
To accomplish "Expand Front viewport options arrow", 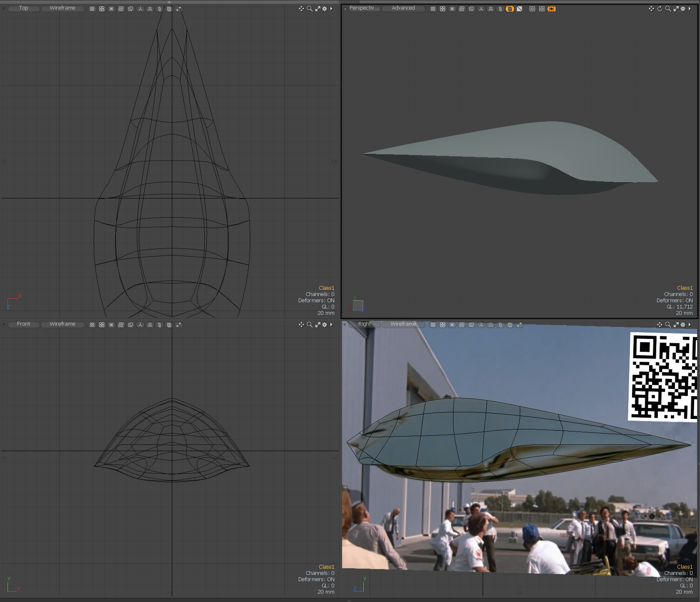I will coord(331,325).
